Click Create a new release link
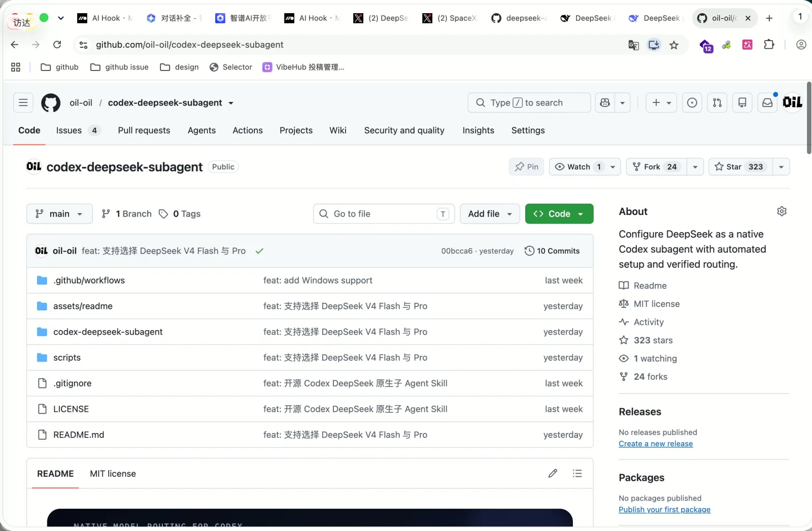Screen dimensions: 812x531 click(x=656, y=444)
